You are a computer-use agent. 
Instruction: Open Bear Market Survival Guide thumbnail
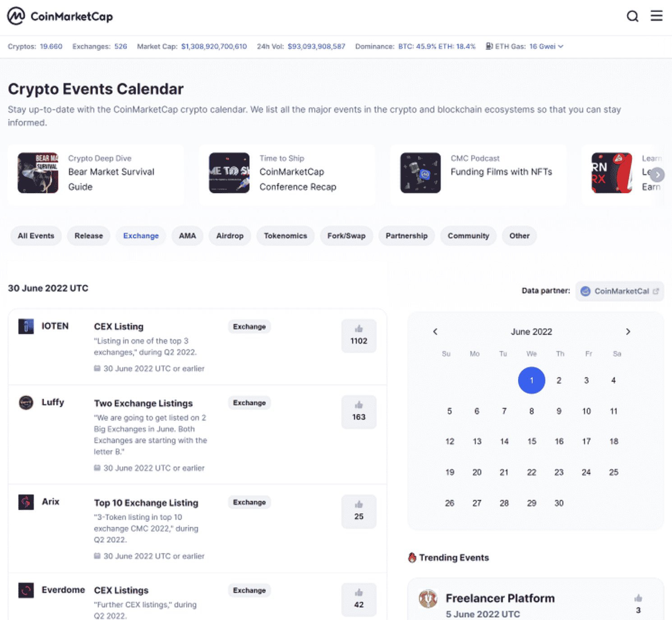[x=38, y=173]
